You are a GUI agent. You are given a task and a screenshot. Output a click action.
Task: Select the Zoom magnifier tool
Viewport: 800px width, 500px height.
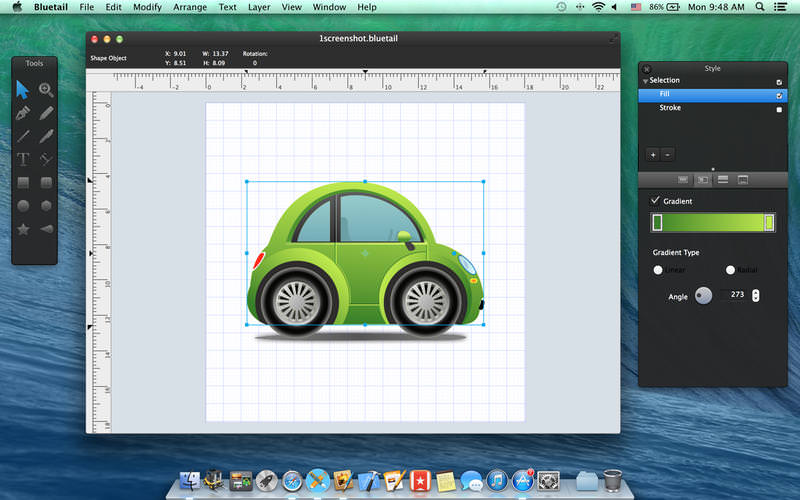(x=46, y=90)
